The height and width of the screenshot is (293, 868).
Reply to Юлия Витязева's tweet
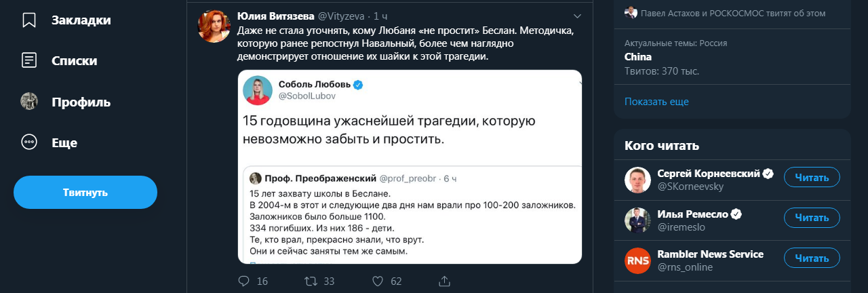[245, 281]
